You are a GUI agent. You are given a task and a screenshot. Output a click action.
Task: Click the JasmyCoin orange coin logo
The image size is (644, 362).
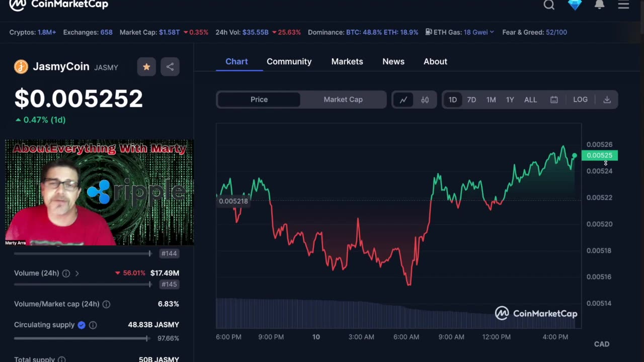point(21,66)
